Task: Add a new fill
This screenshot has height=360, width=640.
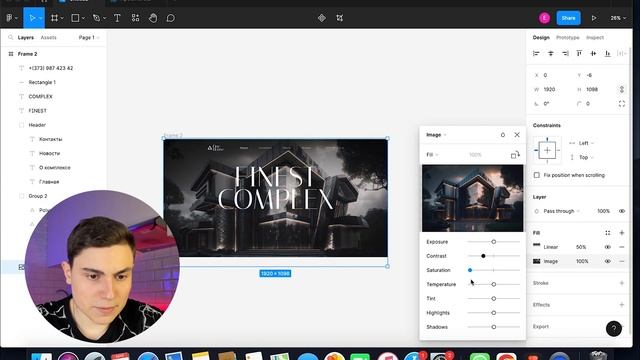Action: pos(622,233)
